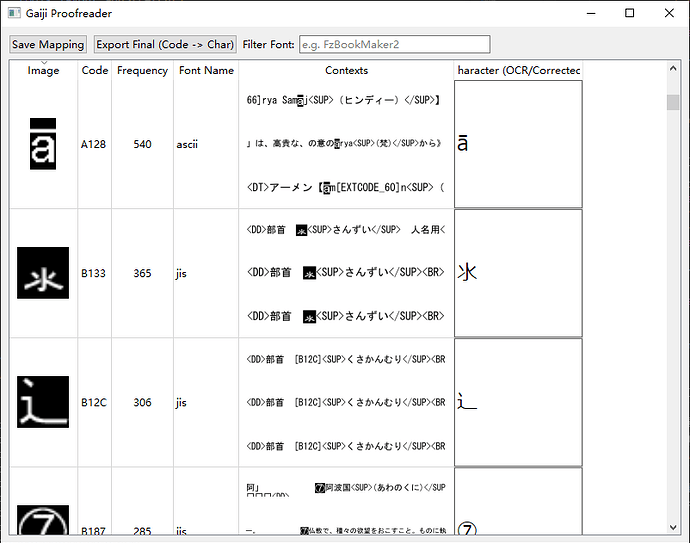Select the B12C glyph image thumbnail

(x=43, y=402)
